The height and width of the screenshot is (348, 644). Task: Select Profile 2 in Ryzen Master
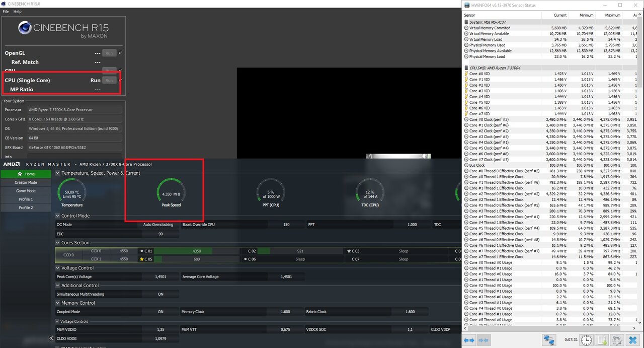26,207
